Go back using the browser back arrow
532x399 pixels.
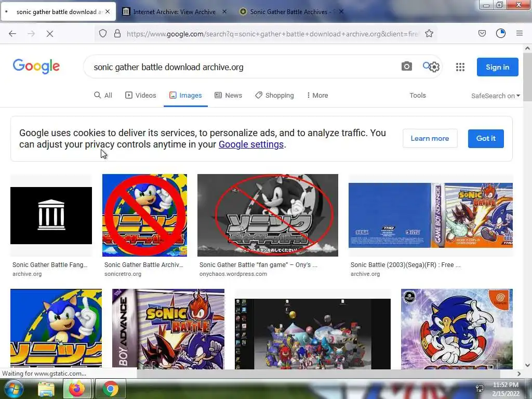point(12,34)
